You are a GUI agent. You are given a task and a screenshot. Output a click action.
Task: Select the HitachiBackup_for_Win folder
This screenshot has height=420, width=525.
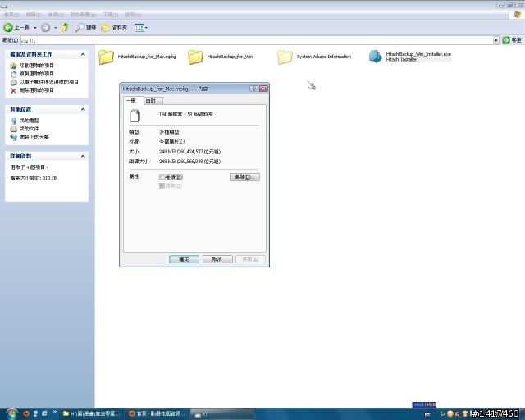pyautogui.click(x=221, y=57)
